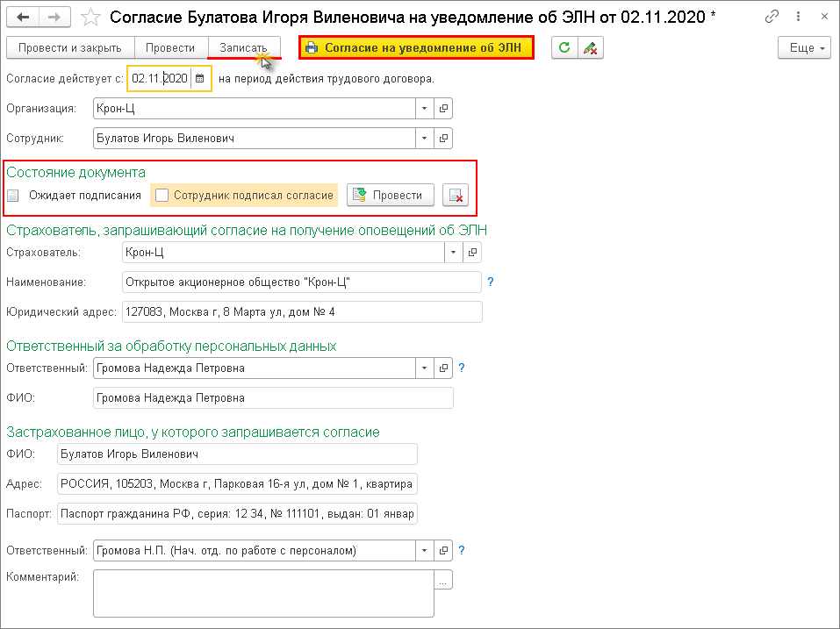Image resolution: width=840 pixels, height=629 pixels.
Task: Click the ФИО field Булатов Игорь Виленович
Action: coord(237,454)
